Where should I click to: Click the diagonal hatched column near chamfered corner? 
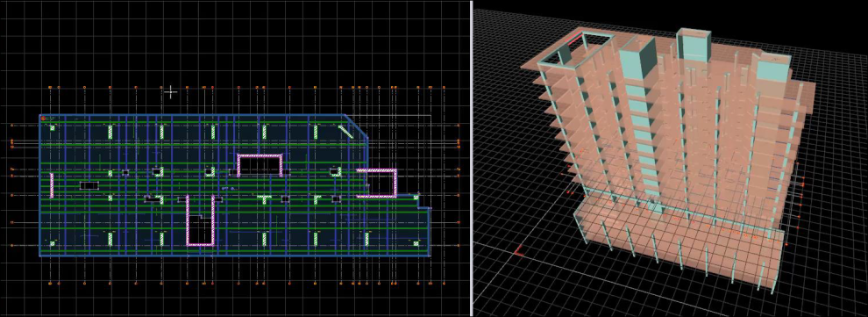[346, 132]
